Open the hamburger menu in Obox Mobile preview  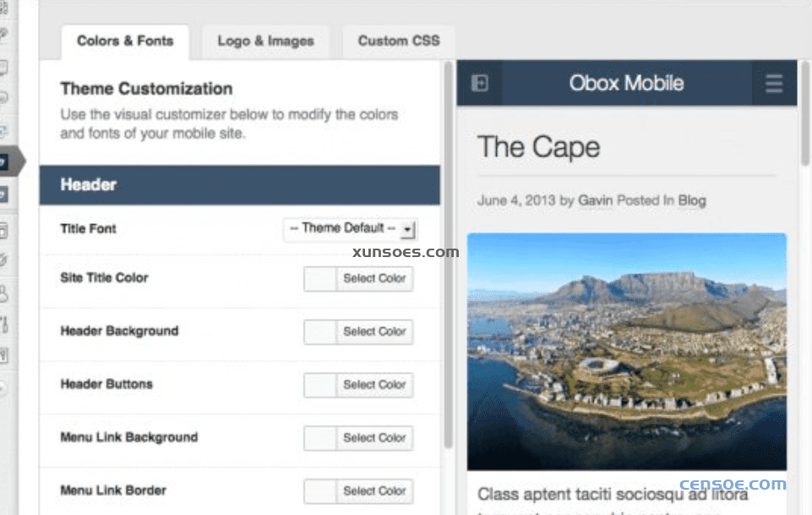coord(773,84)
